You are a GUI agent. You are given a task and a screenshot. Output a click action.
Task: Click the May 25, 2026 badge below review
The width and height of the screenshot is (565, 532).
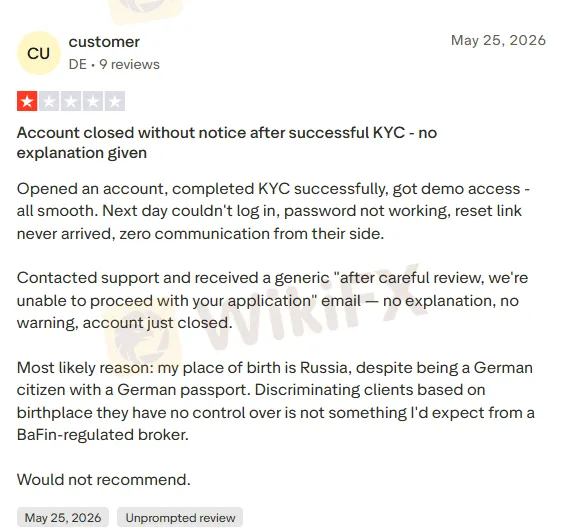click(63, 518)
